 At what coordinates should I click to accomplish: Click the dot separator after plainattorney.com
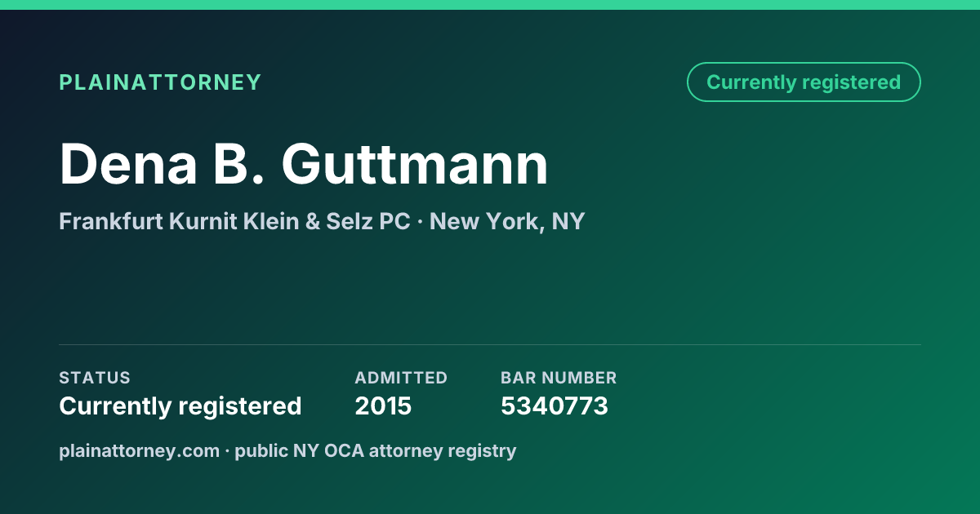227,451
